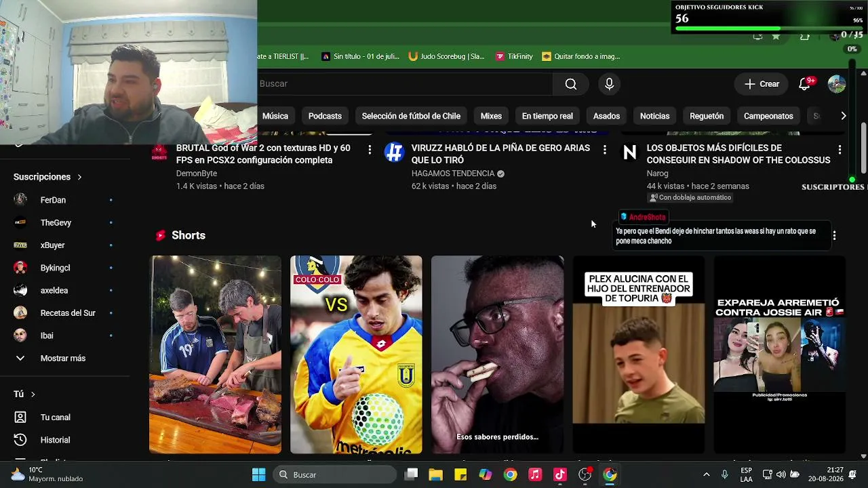Select the Mixes filter chip
The width and height of the screenshot is (868, 488).
pyautogui.click(x=491, y=116)
